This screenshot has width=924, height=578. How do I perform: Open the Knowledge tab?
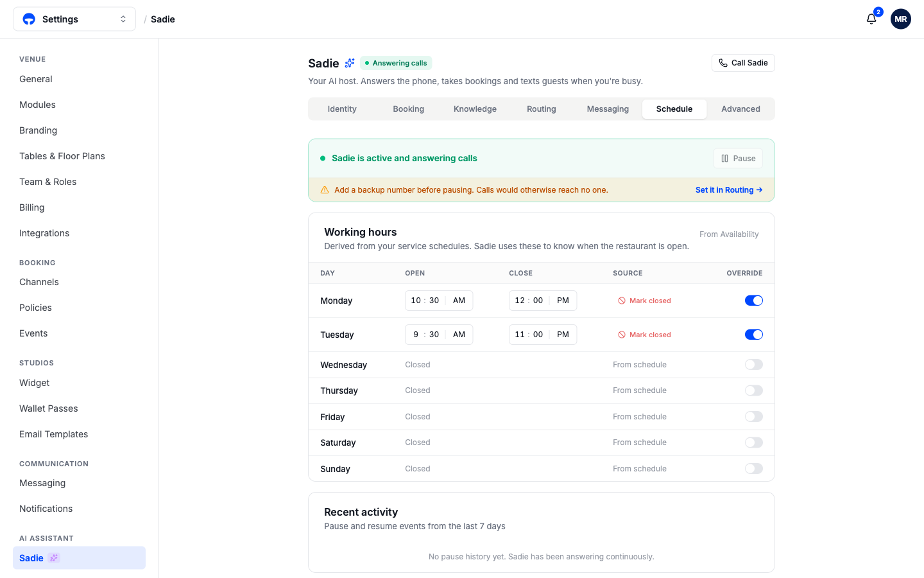(x=475, y=109)
